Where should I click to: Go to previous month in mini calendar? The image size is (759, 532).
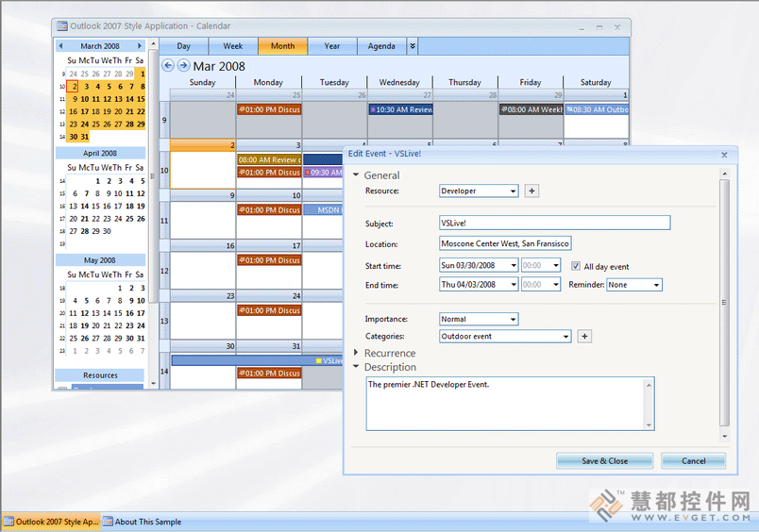[x=60, y=46]
